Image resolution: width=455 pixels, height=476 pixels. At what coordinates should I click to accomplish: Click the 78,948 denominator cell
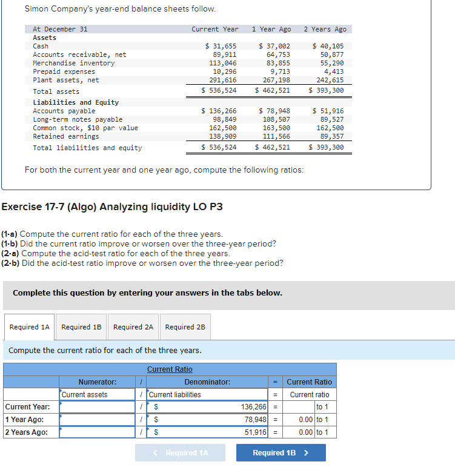(x=207, y=420)
